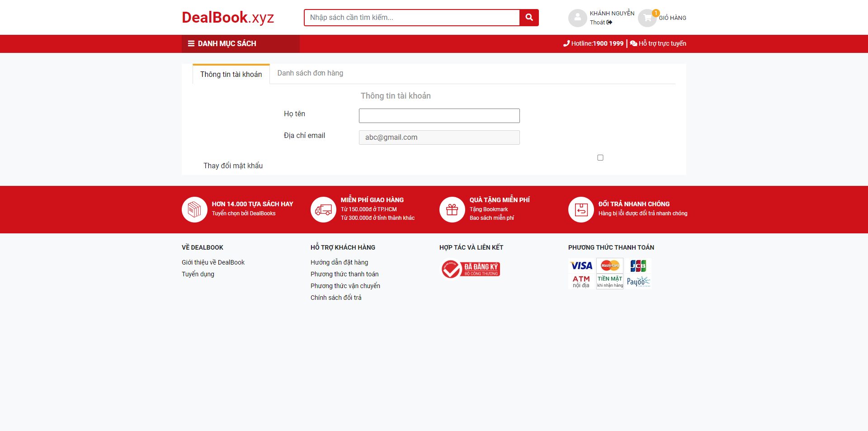Open the Danh mục sách menu
This screenshot has width=868, height=431.
pos(241,44)
